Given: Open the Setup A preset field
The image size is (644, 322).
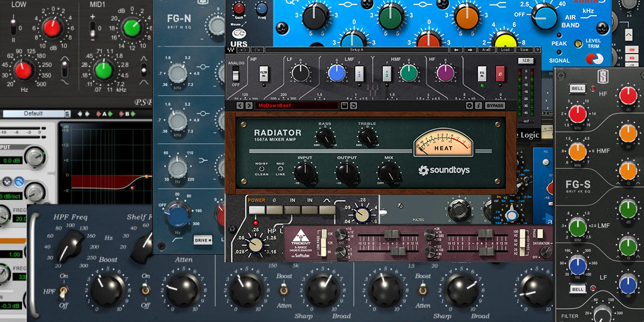Looking at the screenshot, I should pos(356,50).
